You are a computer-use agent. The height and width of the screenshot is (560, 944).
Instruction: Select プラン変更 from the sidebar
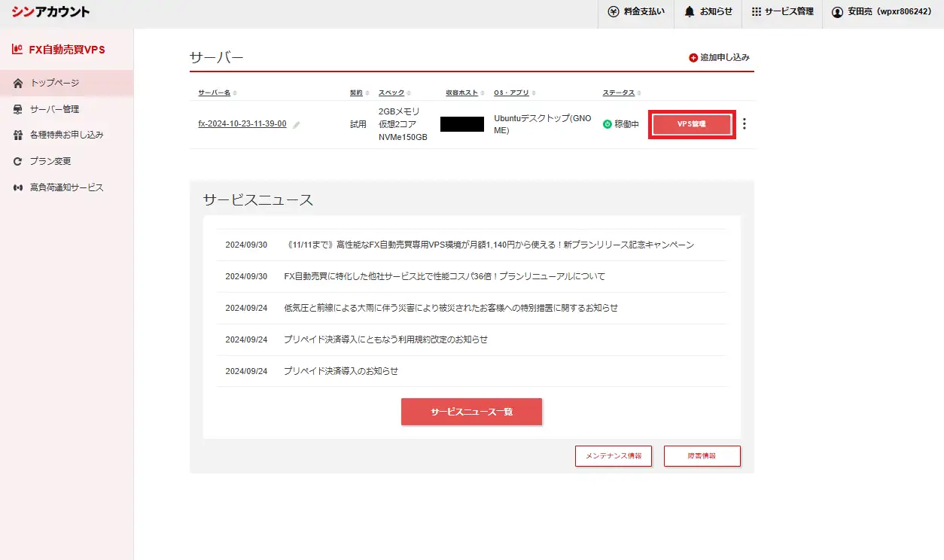tap(50, 161)
